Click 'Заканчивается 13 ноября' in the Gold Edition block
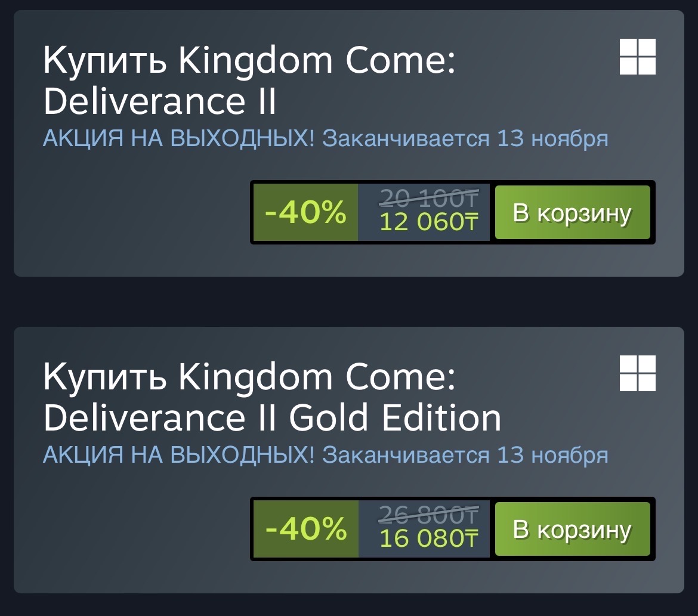 465,455
